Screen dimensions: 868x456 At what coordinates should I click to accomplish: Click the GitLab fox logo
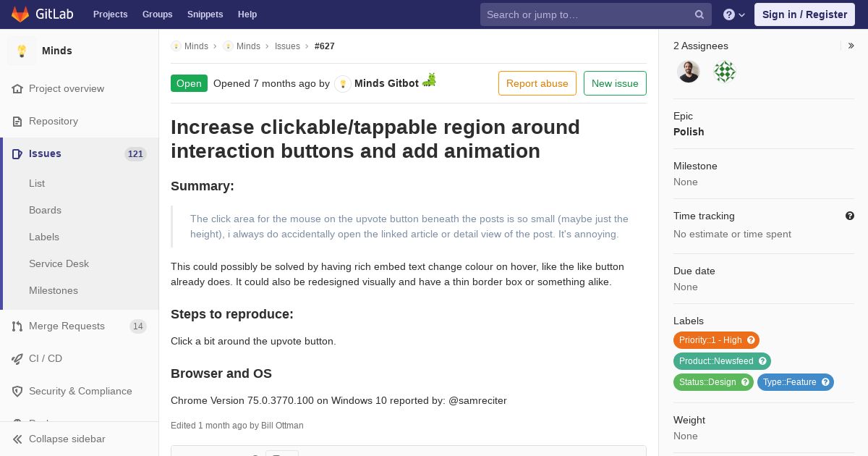point(20,14)
